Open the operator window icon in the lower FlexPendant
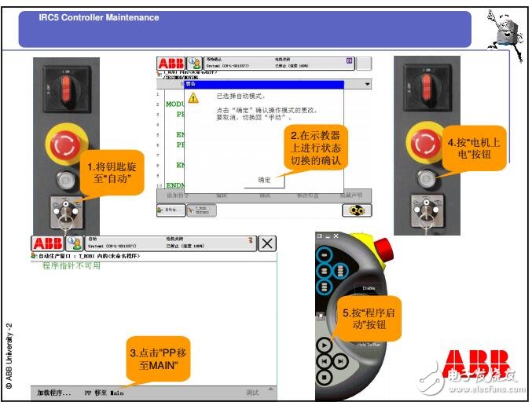This screenshot has height=402, width=532. tap(75, 243)
